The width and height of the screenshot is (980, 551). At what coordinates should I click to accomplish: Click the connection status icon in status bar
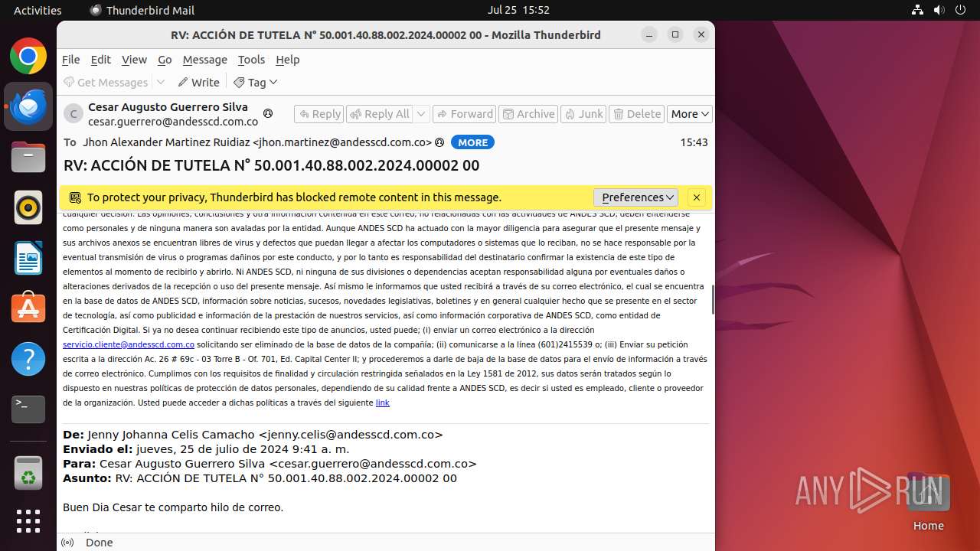67,543
